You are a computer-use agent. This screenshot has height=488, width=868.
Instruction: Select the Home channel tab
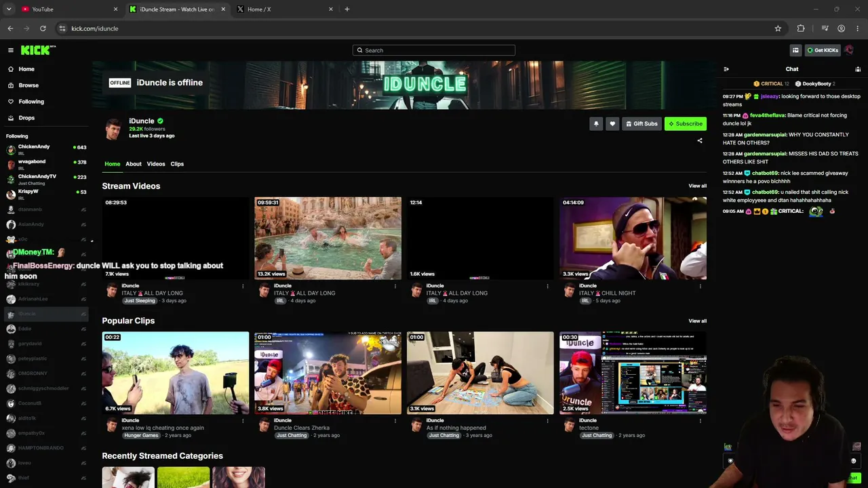[x=112, y=164]
